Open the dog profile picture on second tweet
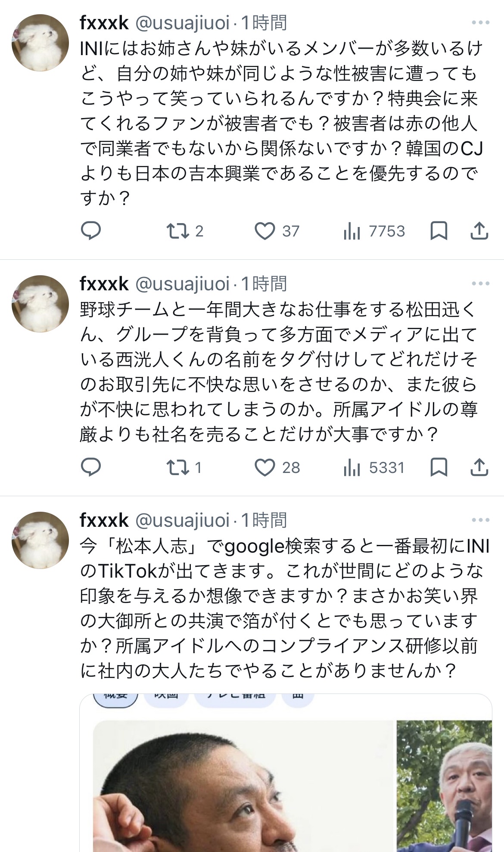The width and height of the screenshot is (504, 852). 40,304
